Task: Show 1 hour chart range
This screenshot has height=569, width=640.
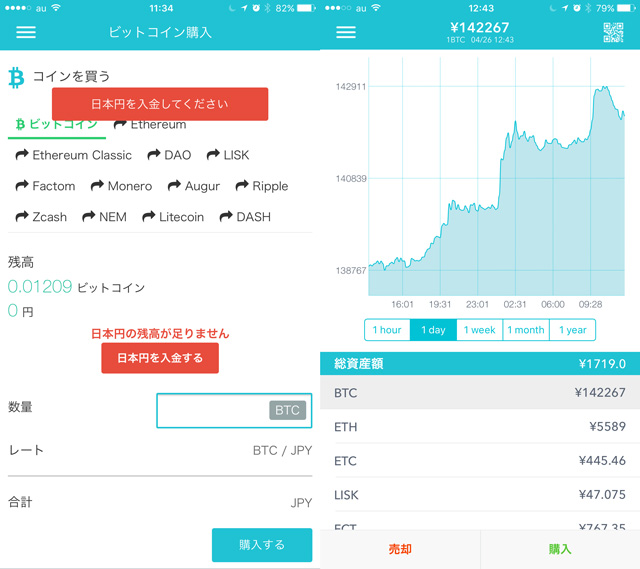Action: (387, 330)
